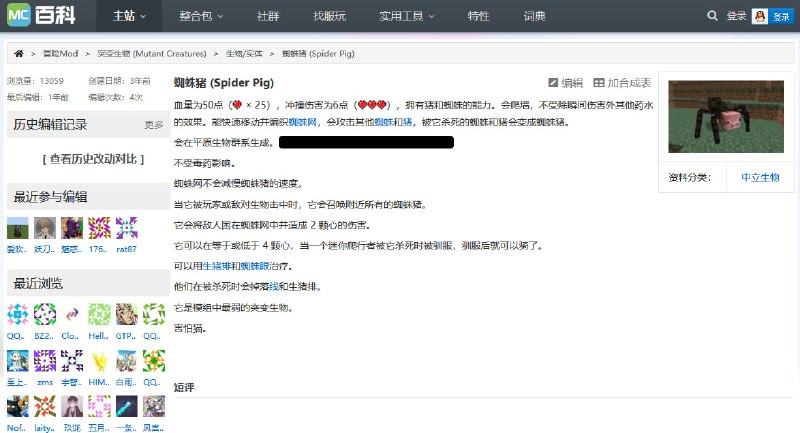
Task: Open avatar of visitor GTP..
Action: pyautogui.click(x=127, y=314)
